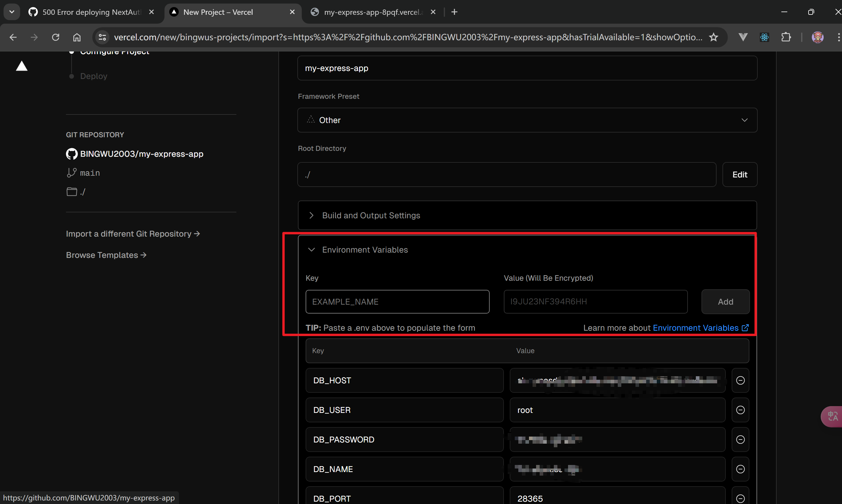Bookmark this page with star icon
Image resolution: width=842 pixels, height=504 pixels.
click(x=713, y=37)
